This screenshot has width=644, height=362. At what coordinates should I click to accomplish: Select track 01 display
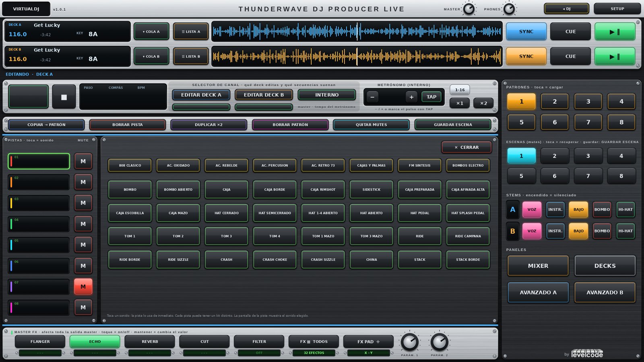(39, 161)
